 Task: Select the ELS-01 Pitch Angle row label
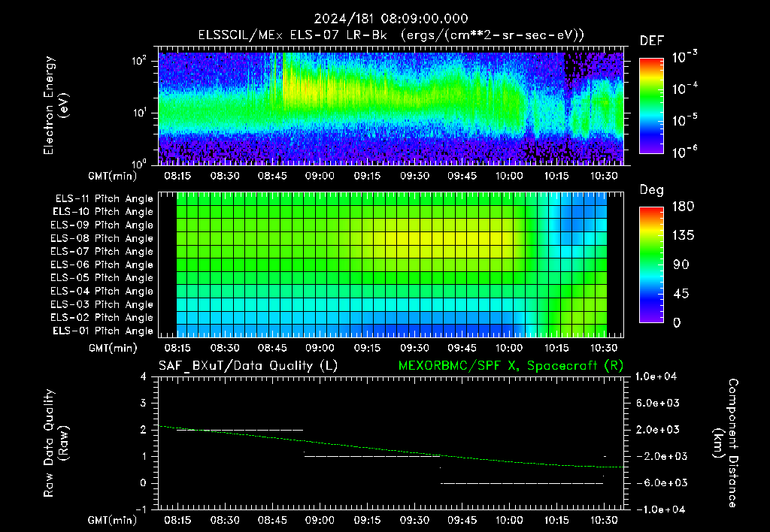point(103,331)
